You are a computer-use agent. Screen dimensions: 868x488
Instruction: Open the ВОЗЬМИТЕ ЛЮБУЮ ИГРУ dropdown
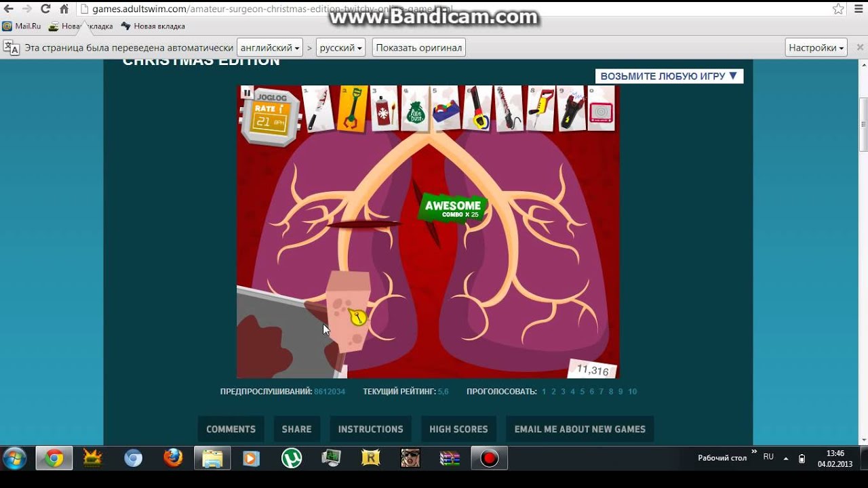(x=669, y=76)
